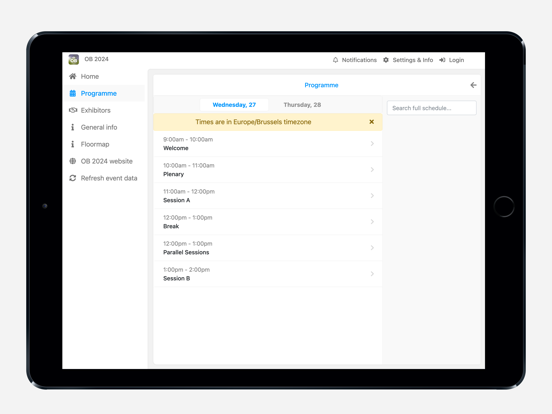Click the 11:00am - 12:00pm time text
The height and width of the screenshot is (414, 552).
tap(189, 192)
